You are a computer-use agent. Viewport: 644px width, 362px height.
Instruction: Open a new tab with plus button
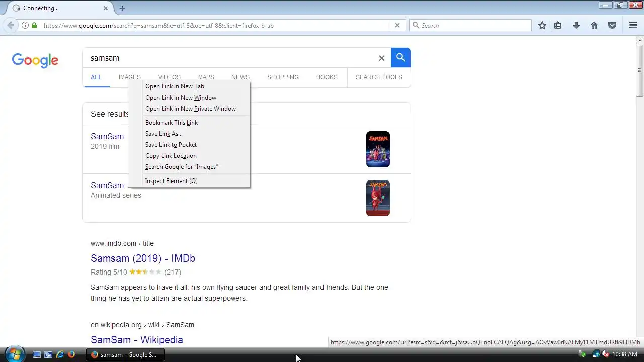pyautogui.click(x=122, y=8)
